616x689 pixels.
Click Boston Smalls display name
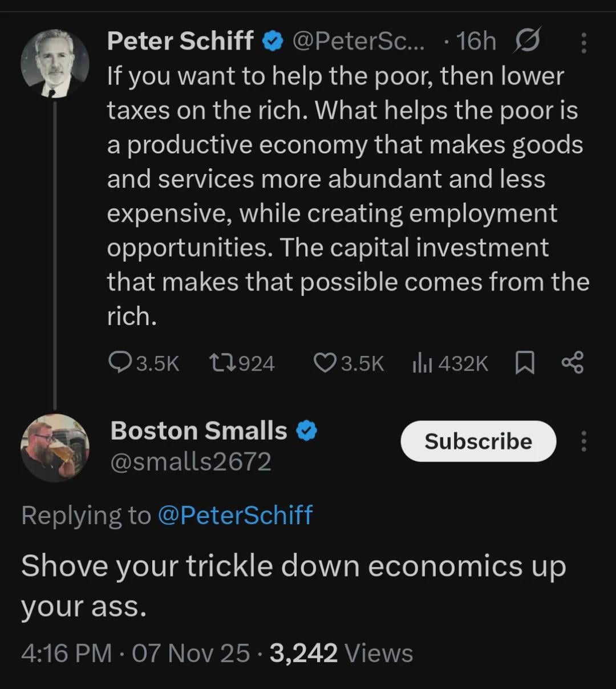(x=198, y=431)
